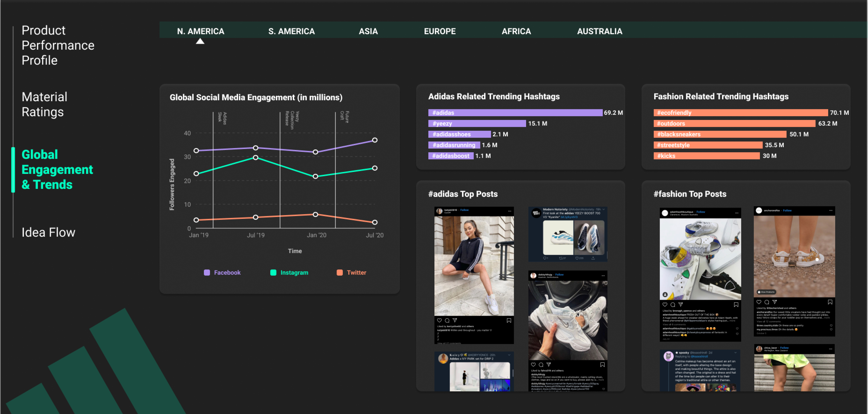
Task: Select the #blacksneakers hashtag bar
Action: click(x=720, y=134)
